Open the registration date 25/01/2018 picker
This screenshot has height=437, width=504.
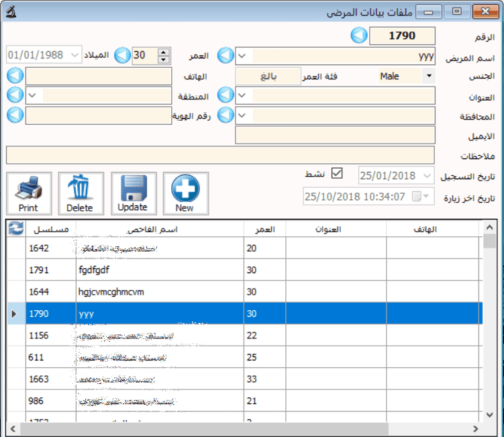[427, 177]
